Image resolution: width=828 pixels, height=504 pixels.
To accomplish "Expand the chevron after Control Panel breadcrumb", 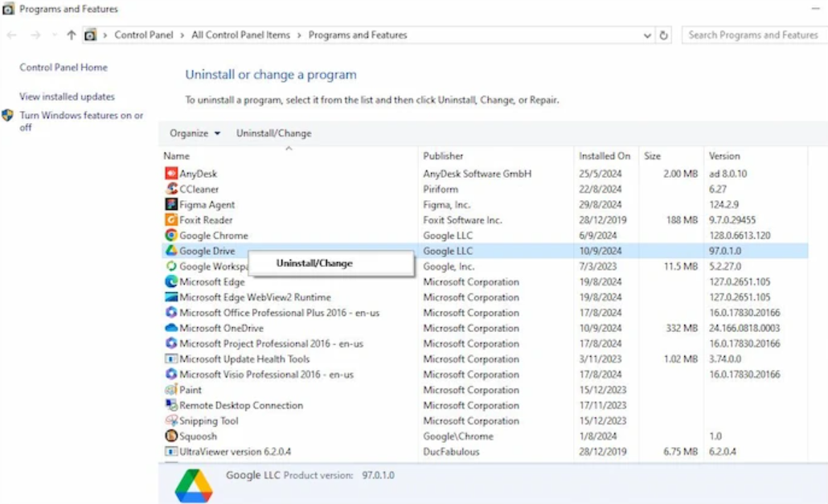I will (x=182, y=35).
